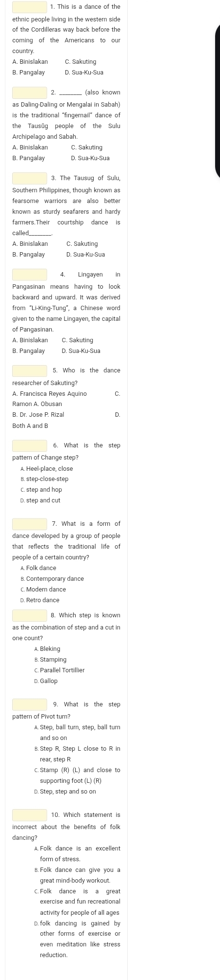This screenshot has width=220, height=980.
Task: Focus the answer field for question 8
Action: click(30, 615)
